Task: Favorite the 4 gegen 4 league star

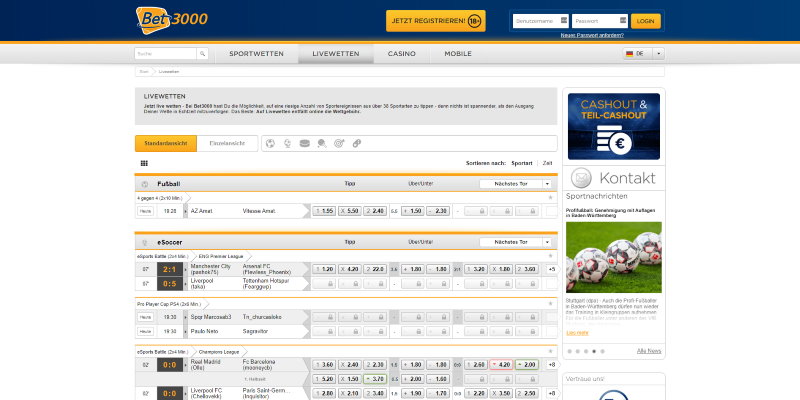Action: click(550, 197)
